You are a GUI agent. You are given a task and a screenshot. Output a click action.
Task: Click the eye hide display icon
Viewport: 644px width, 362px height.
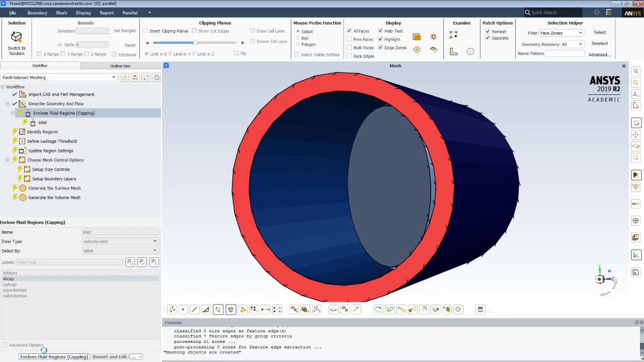tap(433, 49)
